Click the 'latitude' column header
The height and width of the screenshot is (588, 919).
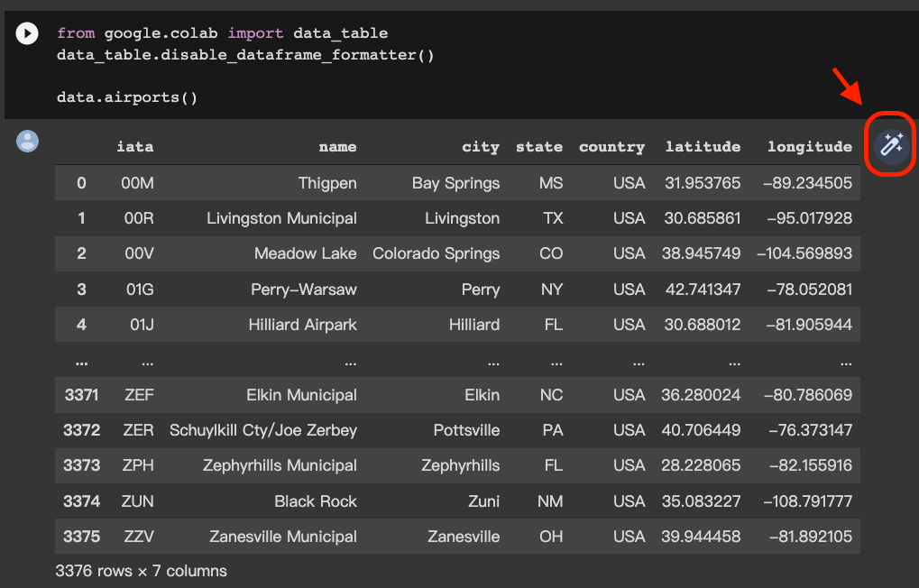click(x=703, y=147)
